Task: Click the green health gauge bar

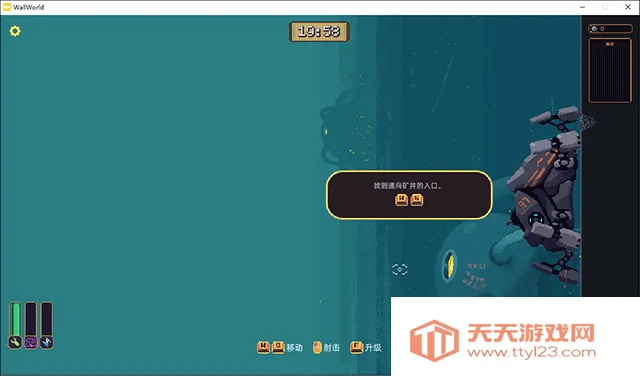Action: click(x=15, y=319)
